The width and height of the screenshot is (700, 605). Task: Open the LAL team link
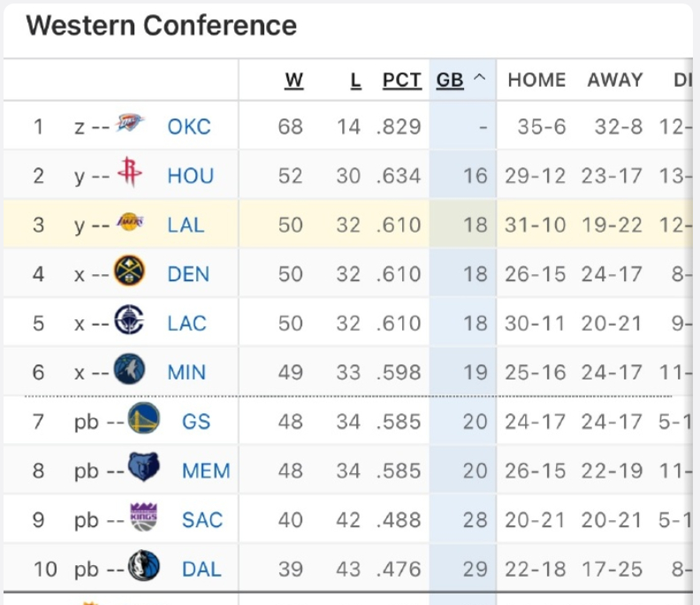[x=186, y=225]
